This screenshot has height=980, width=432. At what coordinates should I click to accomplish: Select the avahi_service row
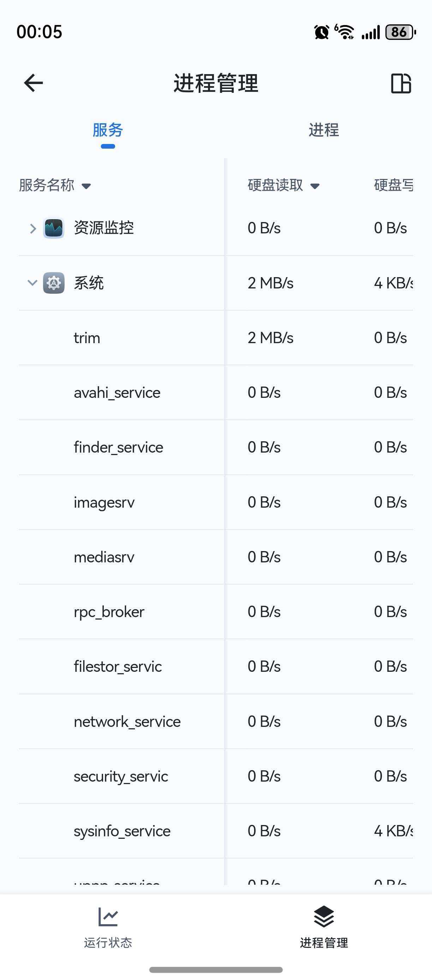coord(117,393)
